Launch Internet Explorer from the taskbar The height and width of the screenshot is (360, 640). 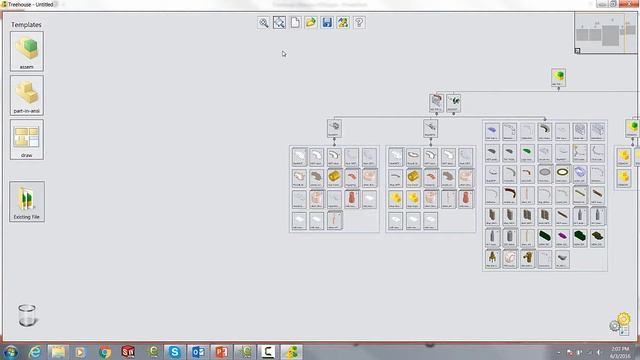tap(35, 352)
